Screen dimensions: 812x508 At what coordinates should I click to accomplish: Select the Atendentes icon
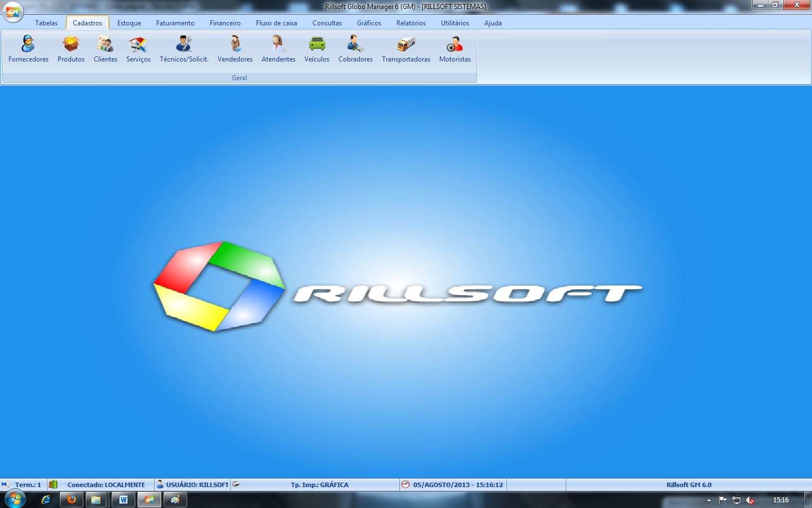click(x=278, y=48)
